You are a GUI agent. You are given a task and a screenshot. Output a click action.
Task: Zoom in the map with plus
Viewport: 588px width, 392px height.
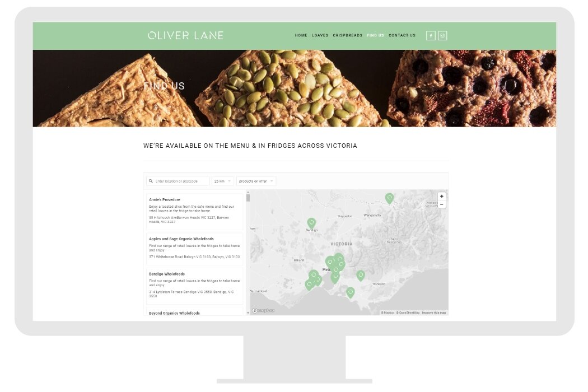pos(442,196)
